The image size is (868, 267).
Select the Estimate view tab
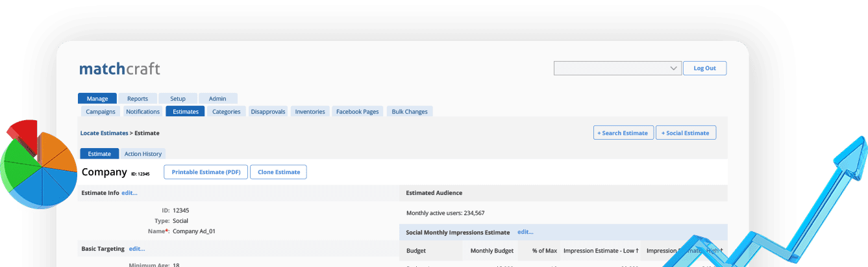click(99, 154)
